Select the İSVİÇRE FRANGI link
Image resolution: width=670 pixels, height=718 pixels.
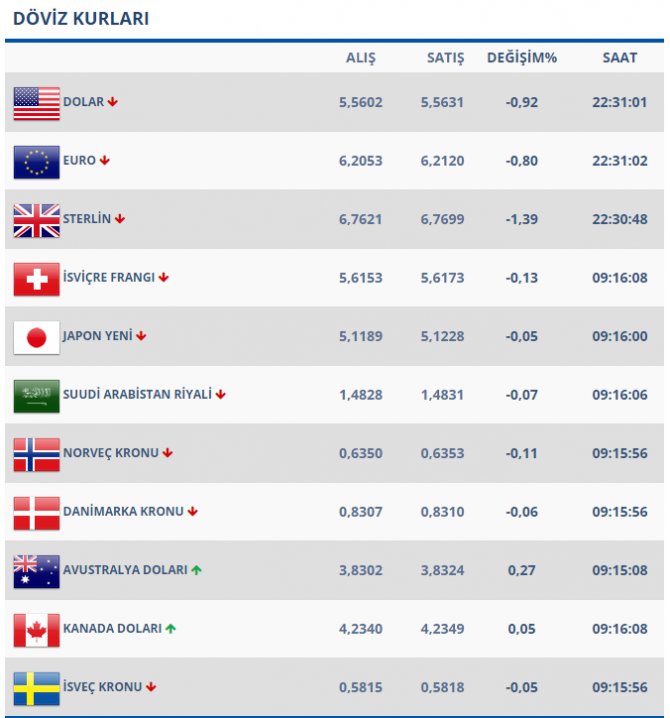(x=108, y=277)
